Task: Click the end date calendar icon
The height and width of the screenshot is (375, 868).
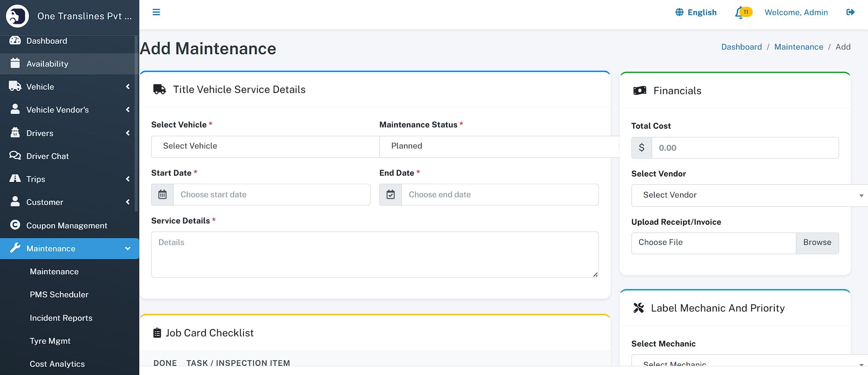Action: pos(390,195)
